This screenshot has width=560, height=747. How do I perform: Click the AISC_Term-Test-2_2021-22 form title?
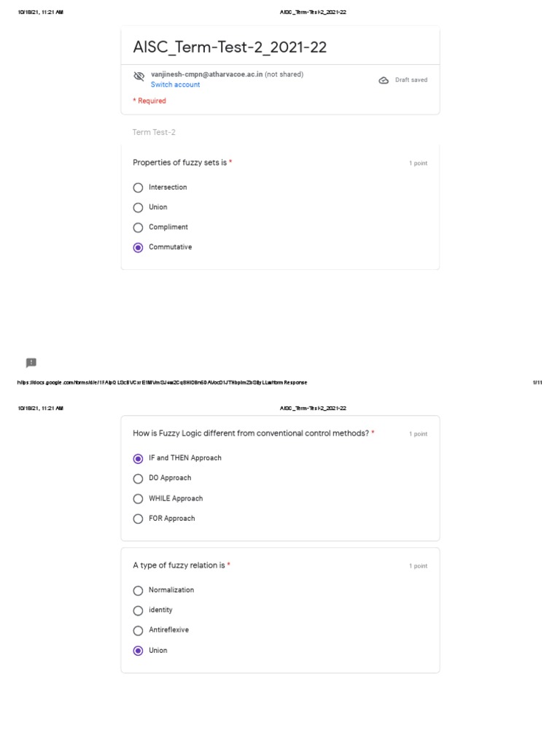[230, 47]
